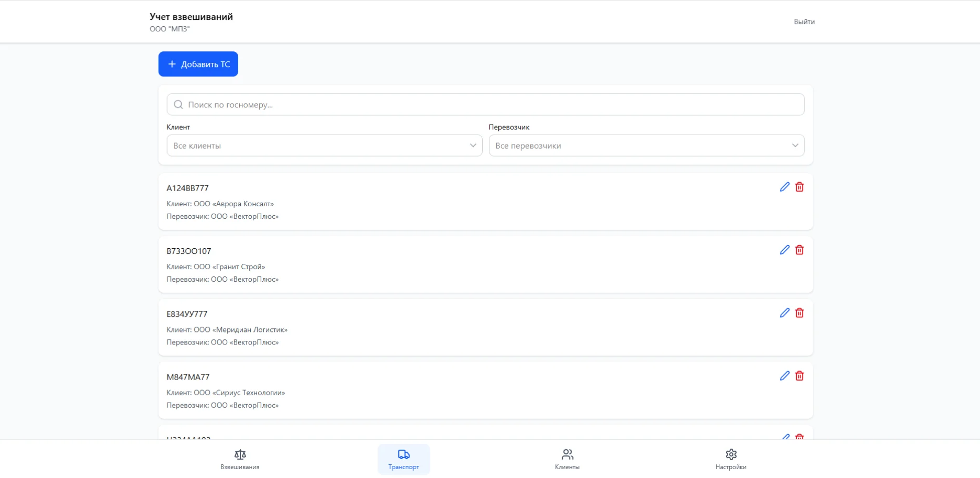980x478 pixels.
Task: Edit vehicle В733ОО107 with the pencil icon
Action: pyautogui.click(x=784, y=250)
